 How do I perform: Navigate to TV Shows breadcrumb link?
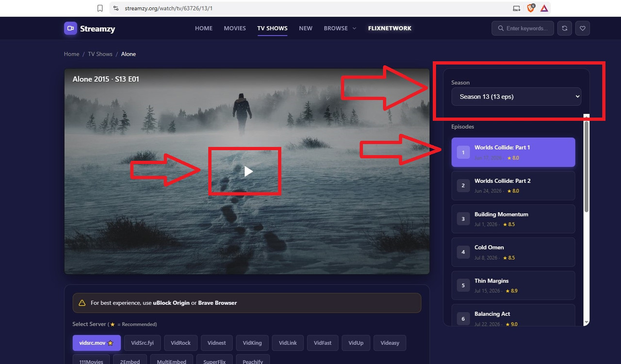(x=100, y=54)
